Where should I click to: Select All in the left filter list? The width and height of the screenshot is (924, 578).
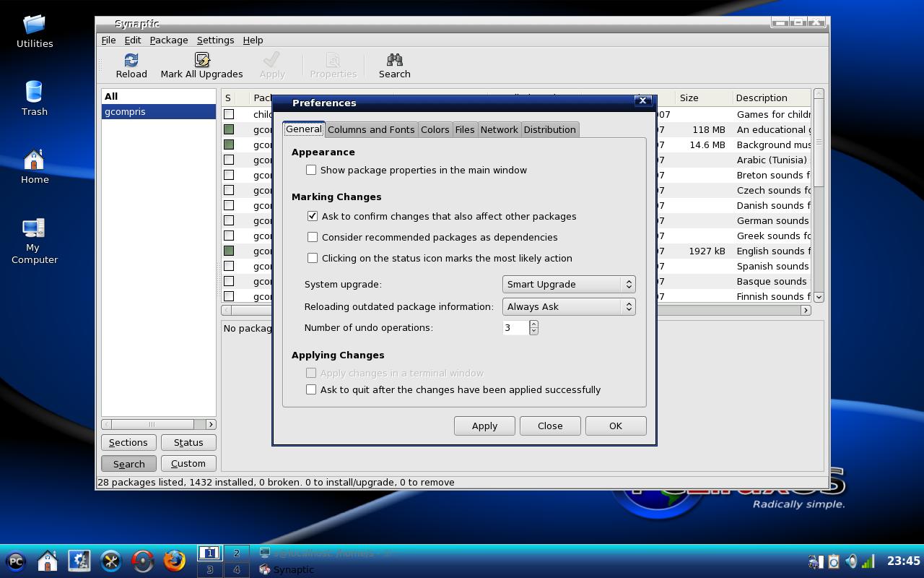pyautogui.click(x=159, y=96)
